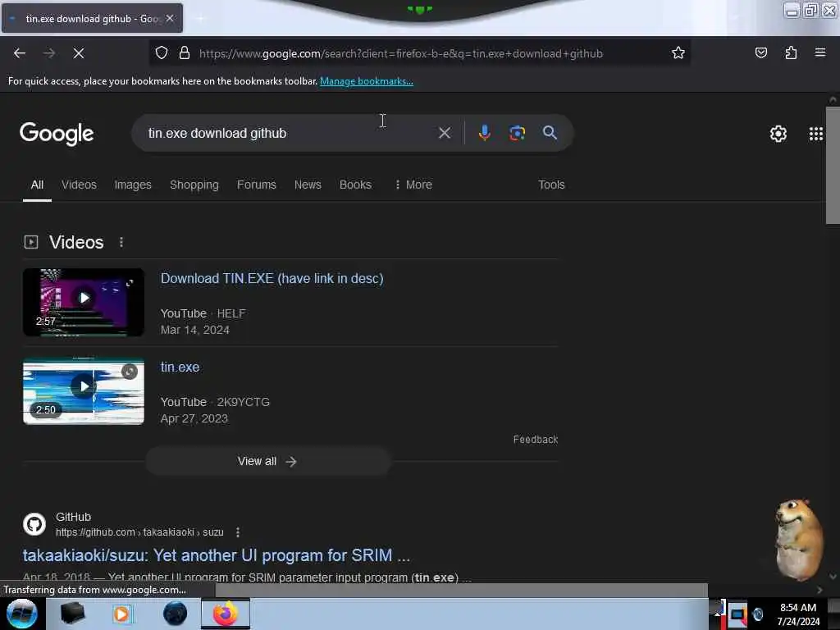The width and height of the screenshot is (840, 630).
Task: Close the tin.exe download github tab
Action: 170,18
